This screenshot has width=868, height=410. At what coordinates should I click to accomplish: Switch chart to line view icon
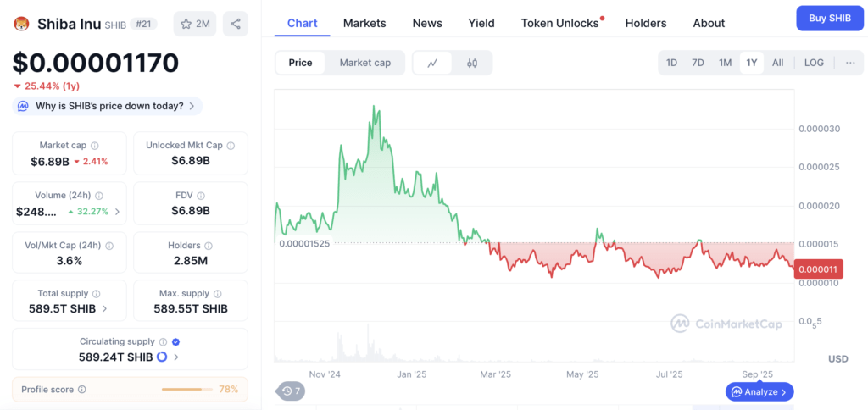(432, 63)
